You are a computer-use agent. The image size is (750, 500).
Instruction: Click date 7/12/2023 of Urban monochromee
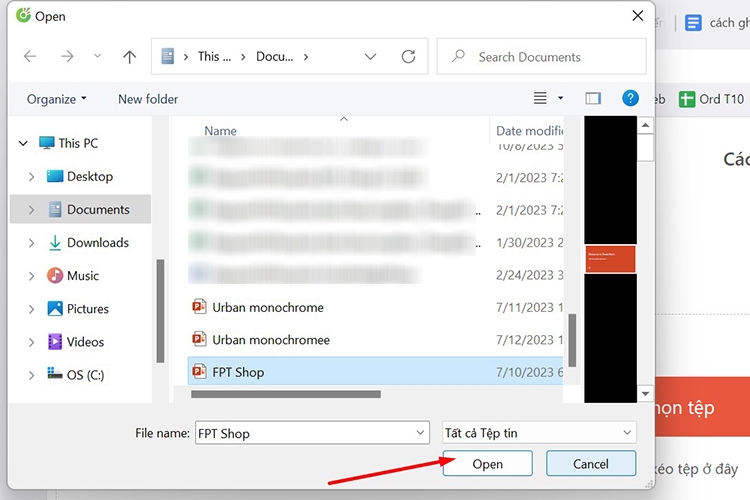529,340
